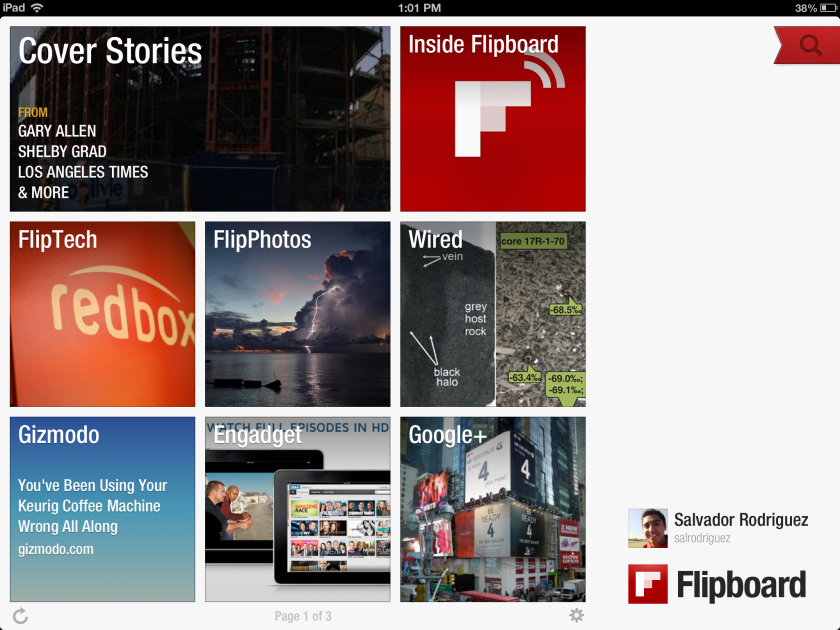Tap the battery icon in the status bar
The width and height of the screenshot is (840, 630).
point(828,8)
